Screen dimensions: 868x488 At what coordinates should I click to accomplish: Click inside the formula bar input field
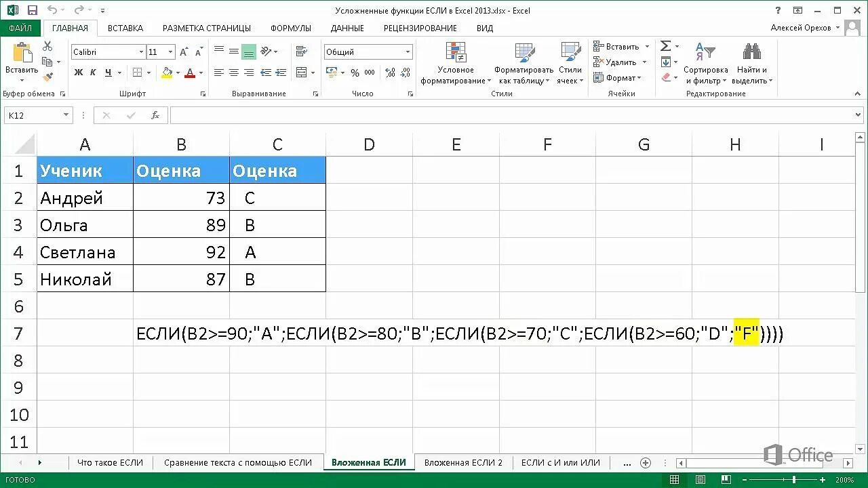point(512,115)
